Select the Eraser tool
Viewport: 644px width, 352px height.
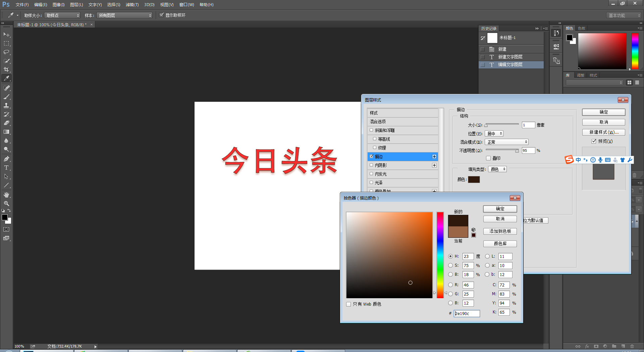tap(6, 123)
